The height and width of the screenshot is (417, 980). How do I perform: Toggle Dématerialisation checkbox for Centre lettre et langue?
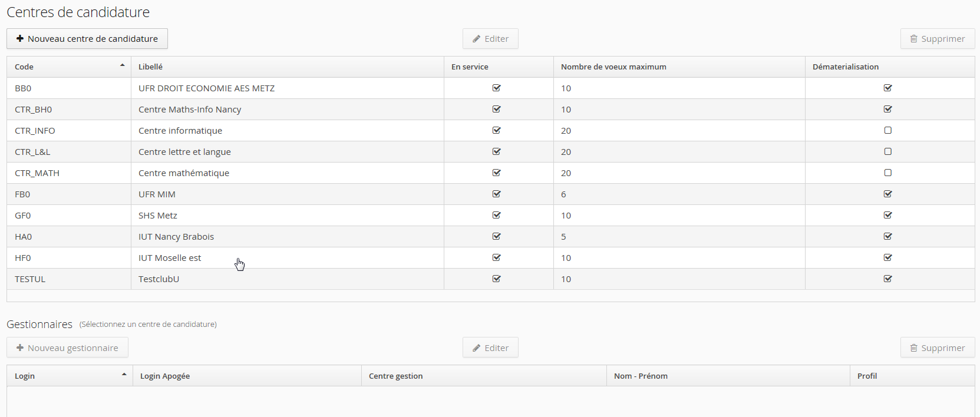[887, 152]
